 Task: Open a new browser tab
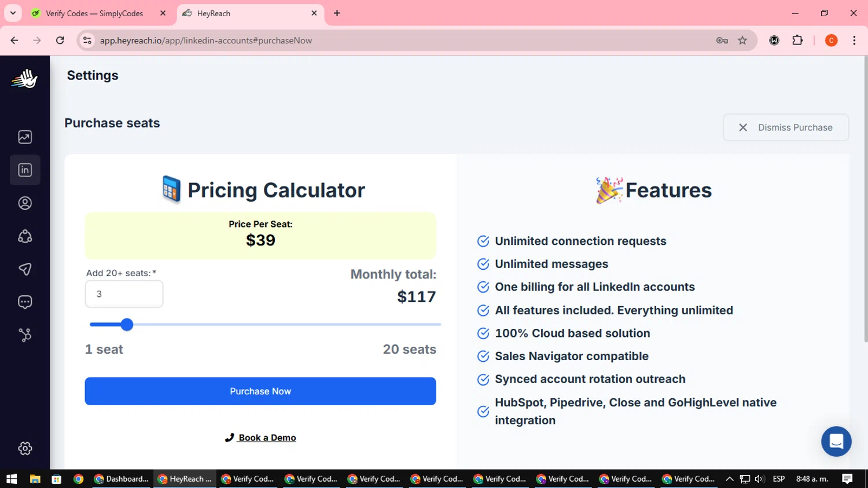coord(337,13)
